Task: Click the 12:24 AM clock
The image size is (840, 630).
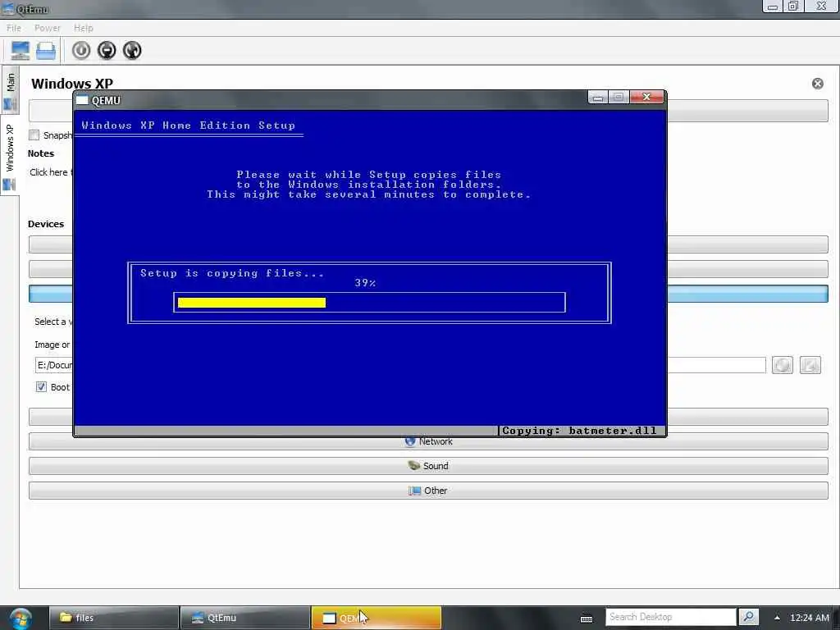Action: coord(810,618)
